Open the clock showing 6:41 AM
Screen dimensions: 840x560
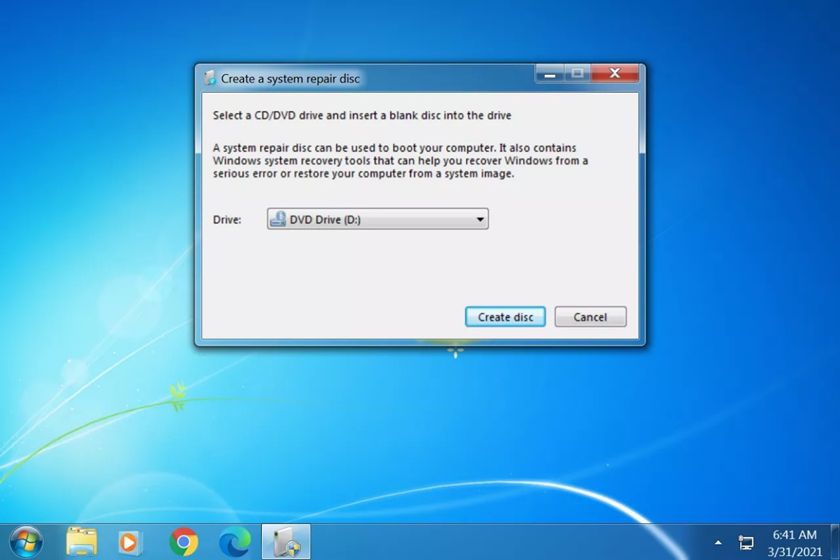(795, 543)
